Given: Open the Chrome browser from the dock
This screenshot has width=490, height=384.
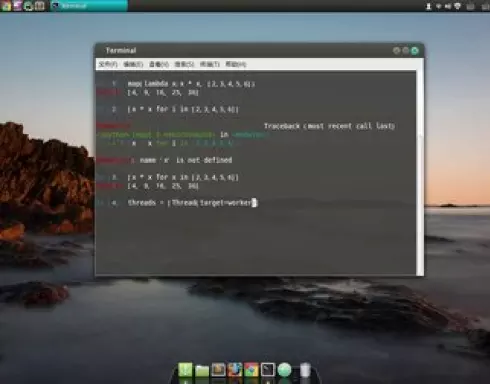Looking at the screenshot, I should tap(251, 370).
